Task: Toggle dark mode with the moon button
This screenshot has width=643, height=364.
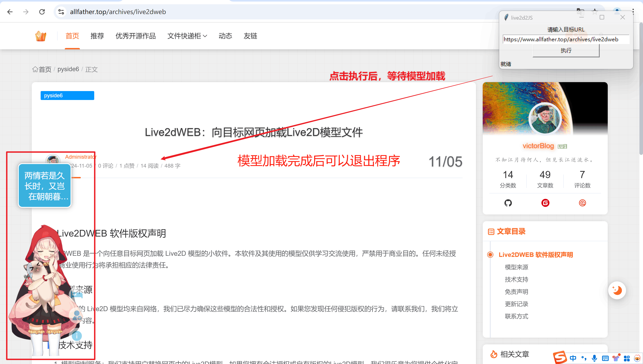Action: coord(617,290)
